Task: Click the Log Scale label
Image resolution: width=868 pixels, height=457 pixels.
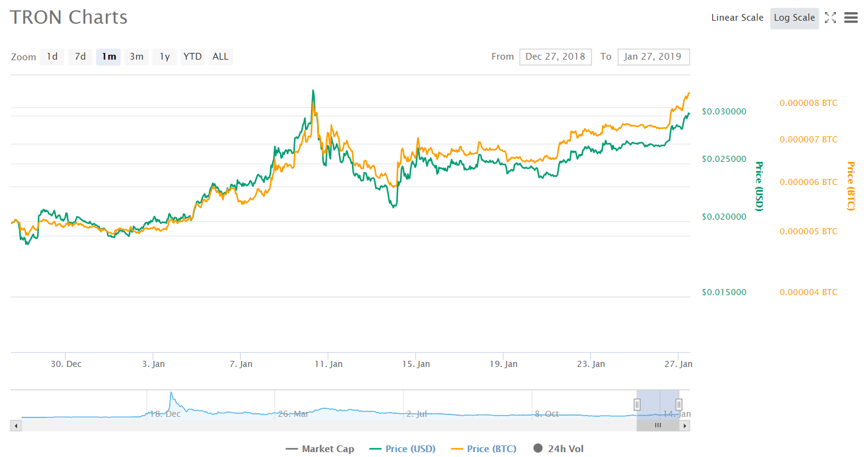Action: pos(794,18)
